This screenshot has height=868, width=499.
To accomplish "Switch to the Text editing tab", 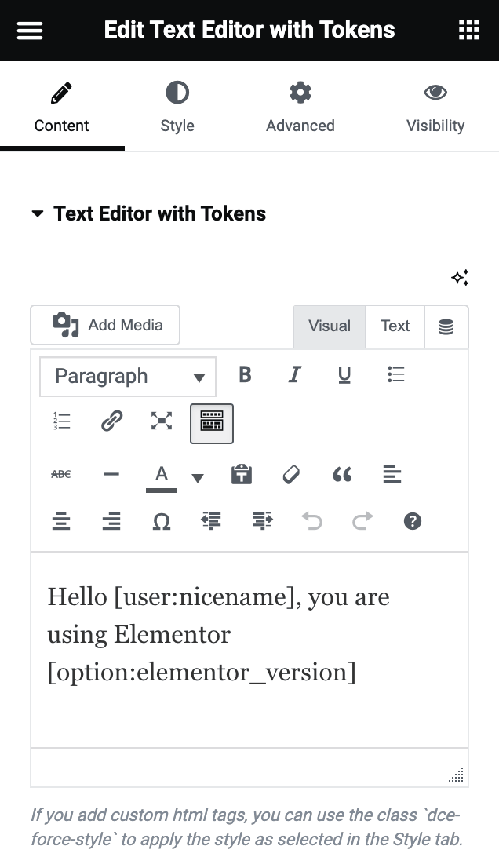I will [x=395, y=326].
